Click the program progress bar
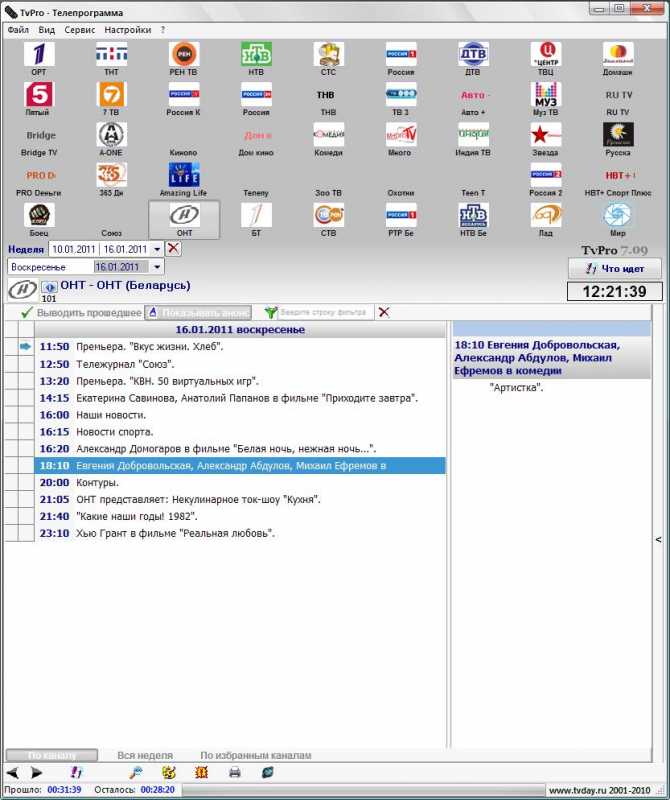This screenshot has width=670, height=800. (x=363, y=790)
